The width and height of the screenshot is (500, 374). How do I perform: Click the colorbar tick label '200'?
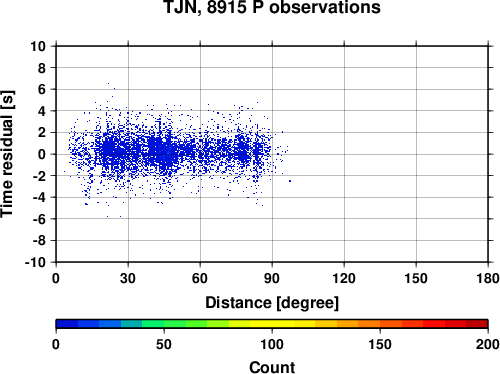pos(488,344)
